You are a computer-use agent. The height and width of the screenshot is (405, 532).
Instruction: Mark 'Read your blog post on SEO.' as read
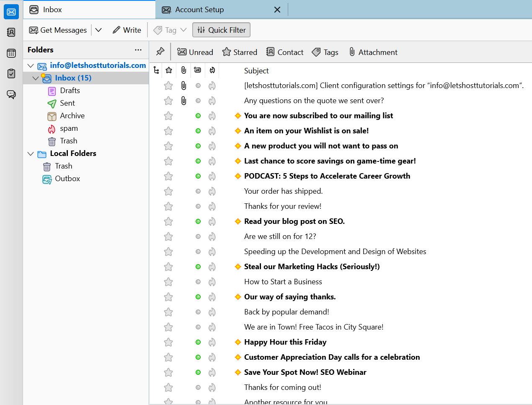[x=198, y=221]
